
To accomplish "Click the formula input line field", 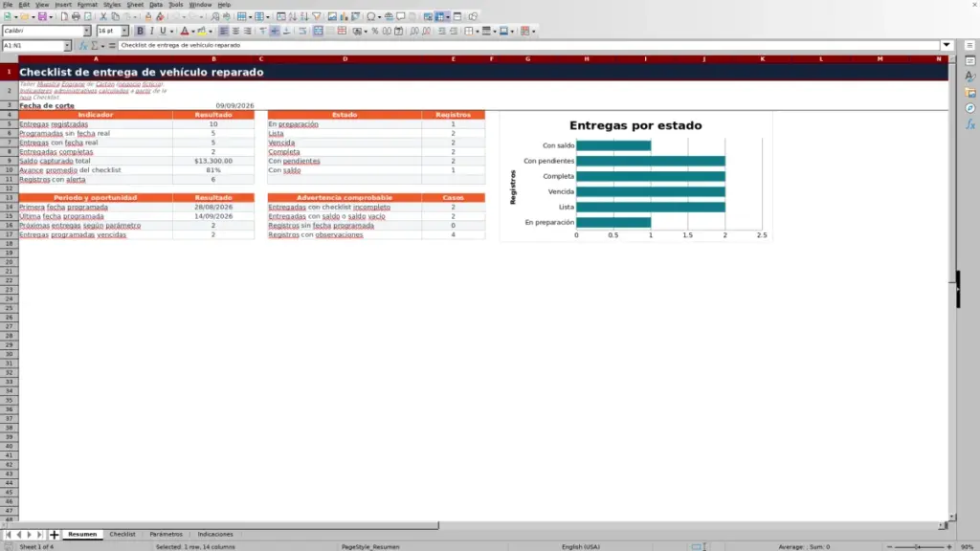I will tap(528, 46).
